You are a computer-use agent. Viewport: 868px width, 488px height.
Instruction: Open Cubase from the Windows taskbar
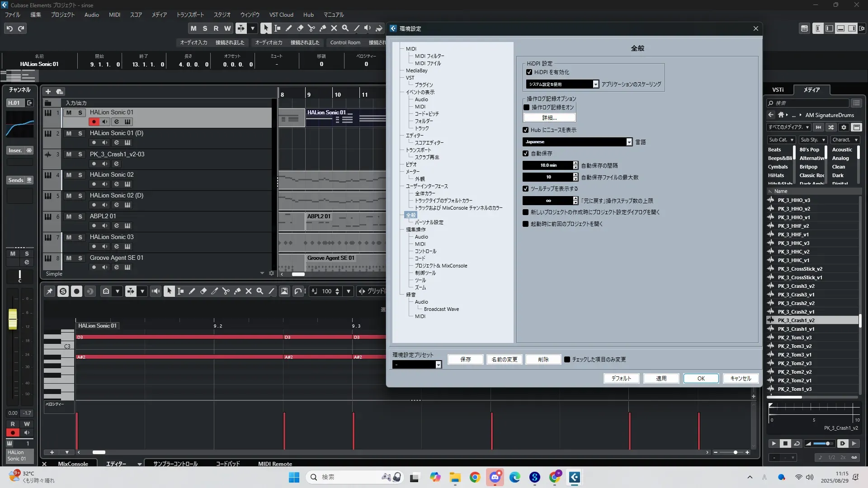pyautogui.click(x=574, y=477)
